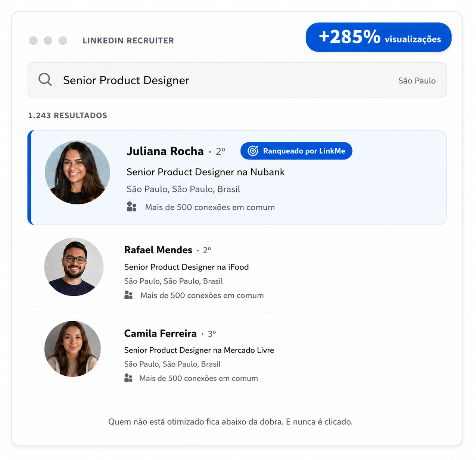Image resolution: width=476 pixels, height=460 pixels.
Task: Click Juliana Rocha's 'Mais de 500 conexões' text
Action: tap(210, 207)
